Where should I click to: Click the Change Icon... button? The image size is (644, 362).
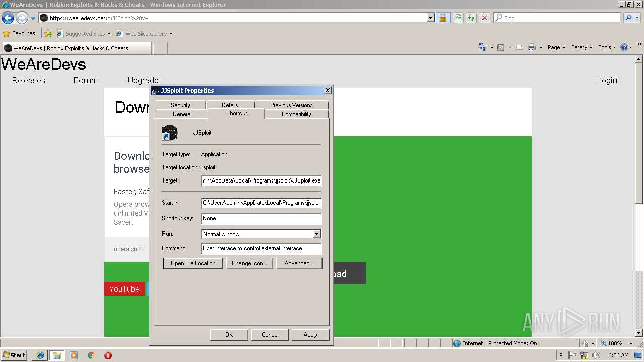tap(249, 263)
